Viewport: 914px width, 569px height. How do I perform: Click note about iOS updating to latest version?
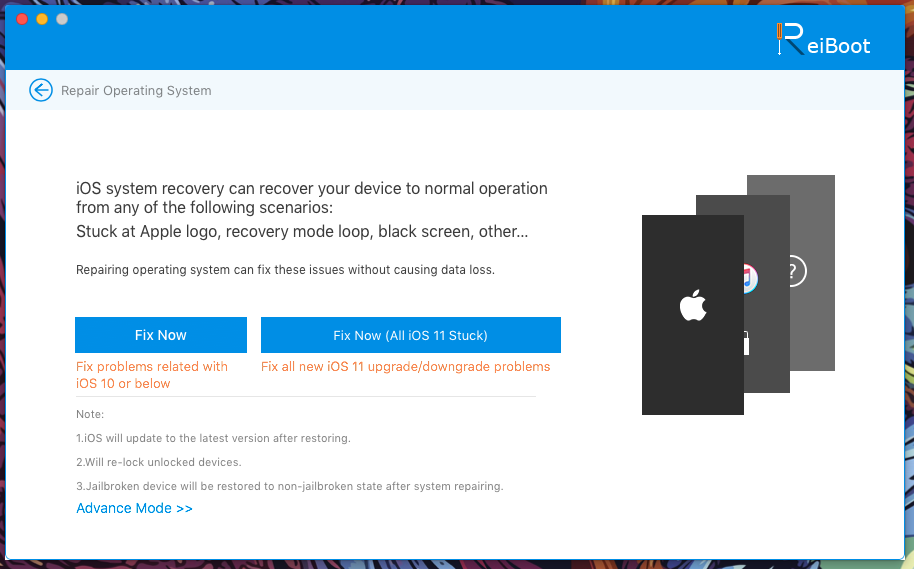coord(213,438)
